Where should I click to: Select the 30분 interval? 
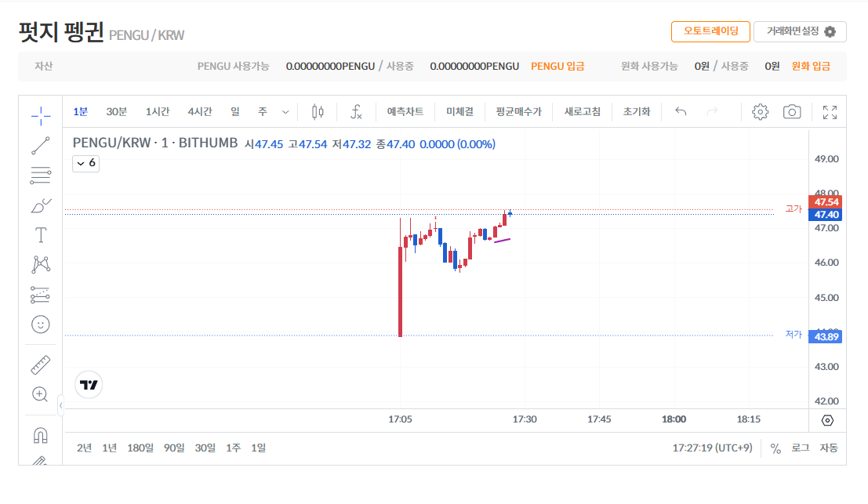point(116,112)
